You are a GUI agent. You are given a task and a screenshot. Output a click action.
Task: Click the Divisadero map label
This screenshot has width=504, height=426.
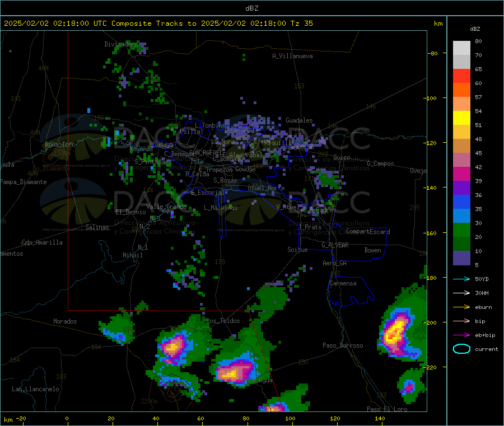click(x=121, y=44)
